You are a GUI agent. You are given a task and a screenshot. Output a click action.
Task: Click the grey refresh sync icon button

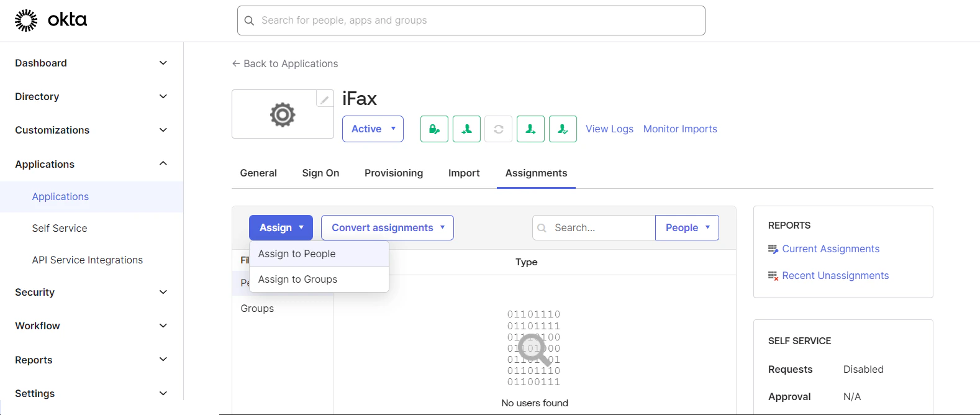499,129
